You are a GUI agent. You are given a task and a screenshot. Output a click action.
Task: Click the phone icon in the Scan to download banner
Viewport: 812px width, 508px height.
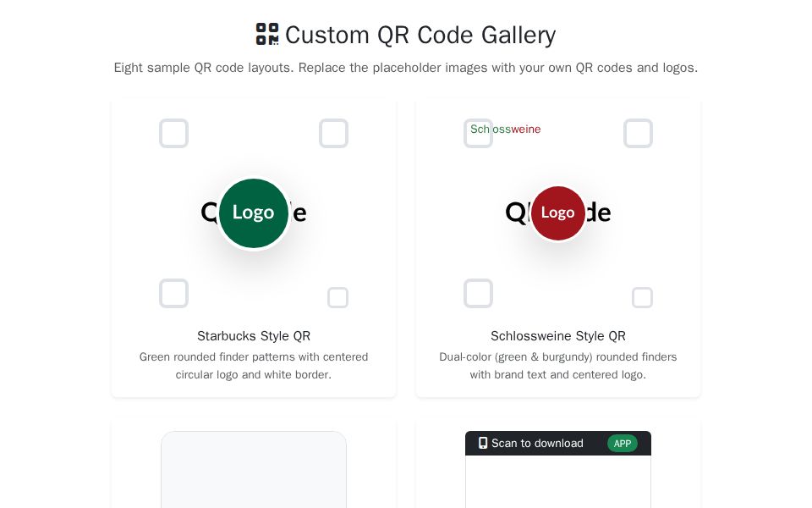click(x=483, y=443)
